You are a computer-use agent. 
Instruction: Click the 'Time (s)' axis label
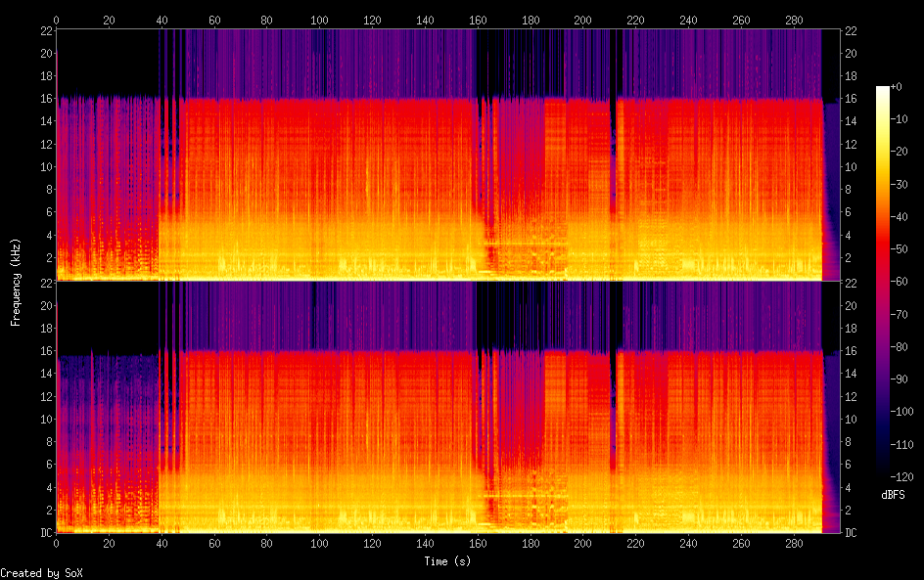(x=449, y=561)
